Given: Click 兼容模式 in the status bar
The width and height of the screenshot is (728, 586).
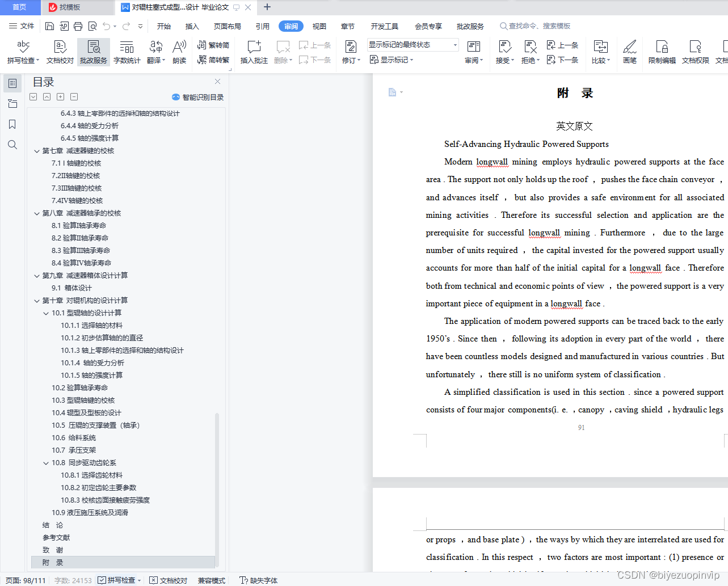Looking at the screenshot, I should pyautogui.click(x=212, y=580).
